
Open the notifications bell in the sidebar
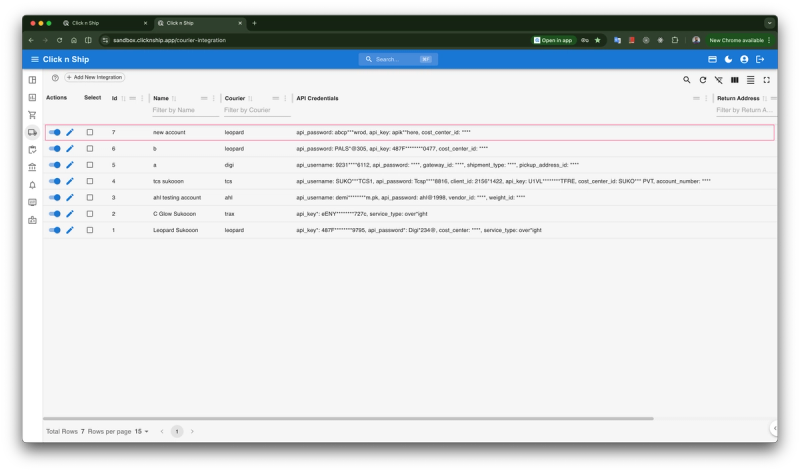tap(32, 185)
